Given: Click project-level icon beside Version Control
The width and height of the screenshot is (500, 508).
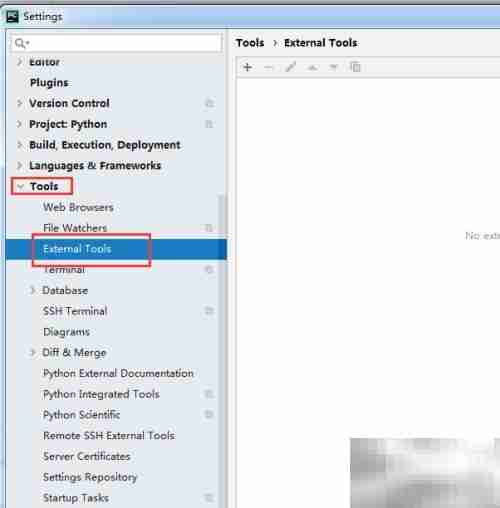Looking at the screenshot, I should pos(209,103).
